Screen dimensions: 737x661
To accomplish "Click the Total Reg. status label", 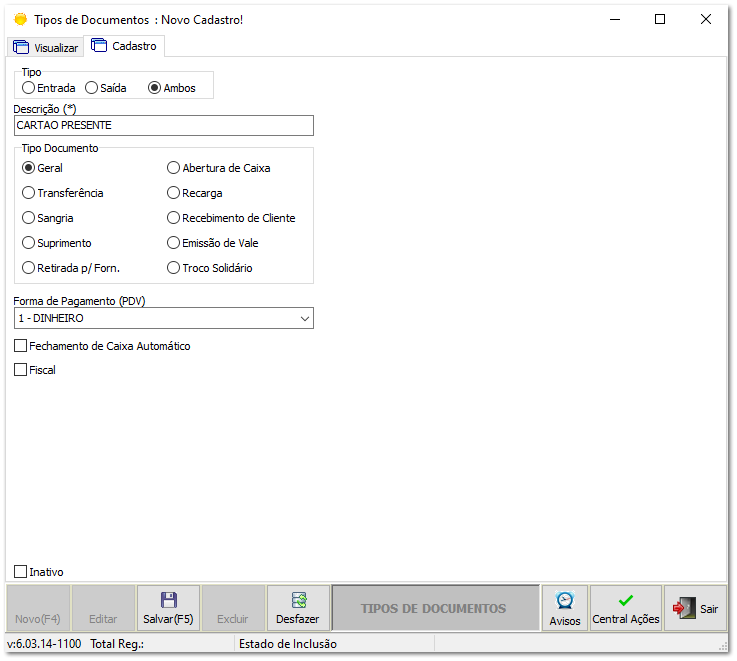I will point(117,644).
